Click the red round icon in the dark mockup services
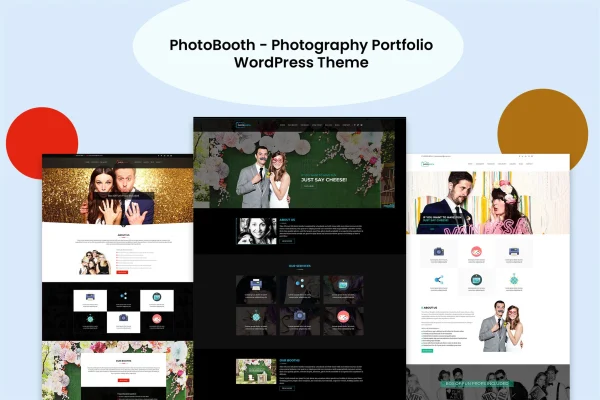The width and height of the screenshot is (600, 400). [x=343, y=316]
